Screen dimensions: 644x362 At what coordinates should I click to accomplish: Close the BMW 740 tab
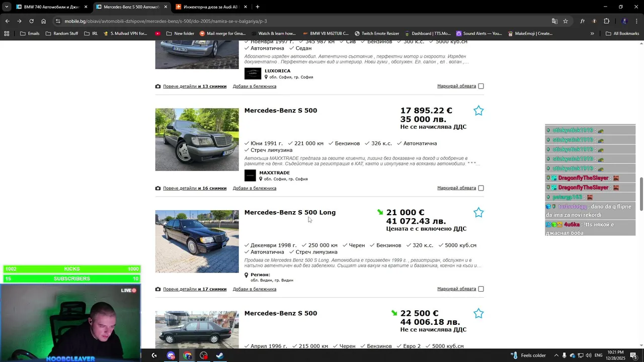click(86, 7)
